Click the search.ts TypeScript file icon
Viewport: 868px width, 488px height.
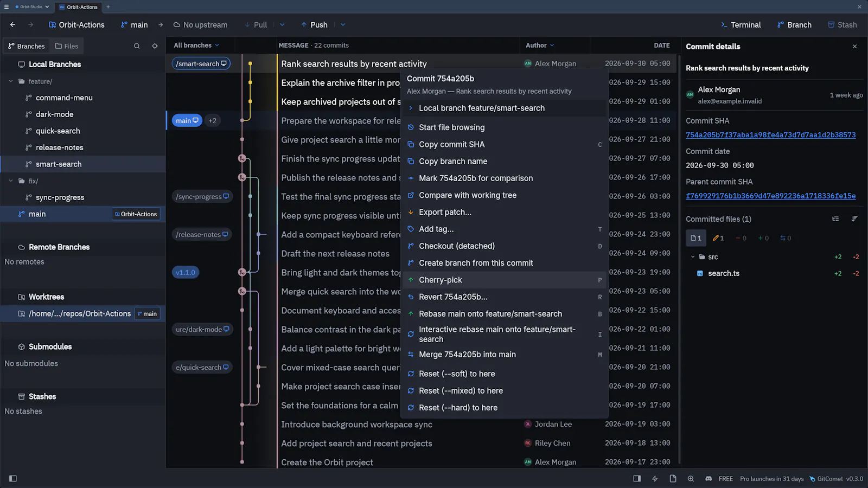click(x=700, y=274)
